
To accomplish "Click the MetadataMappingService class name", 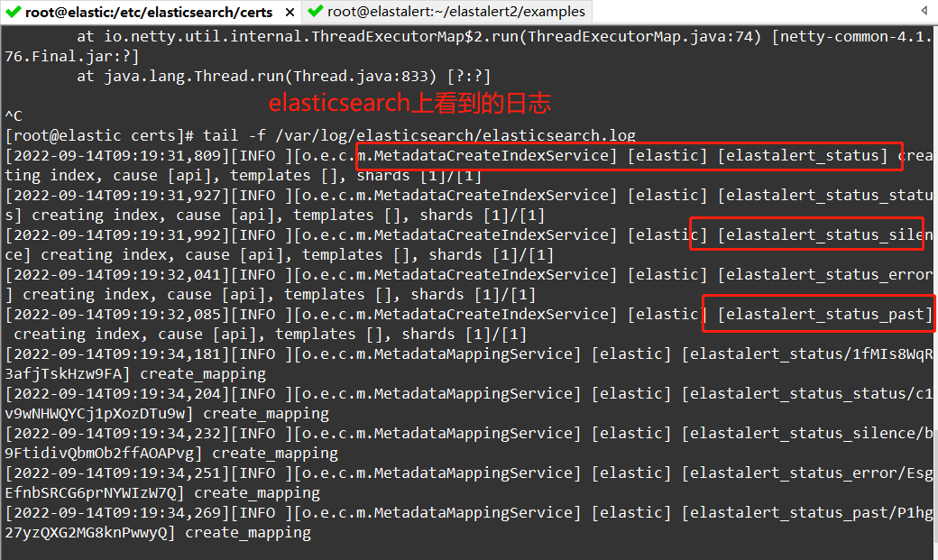I will coord(469,353).
